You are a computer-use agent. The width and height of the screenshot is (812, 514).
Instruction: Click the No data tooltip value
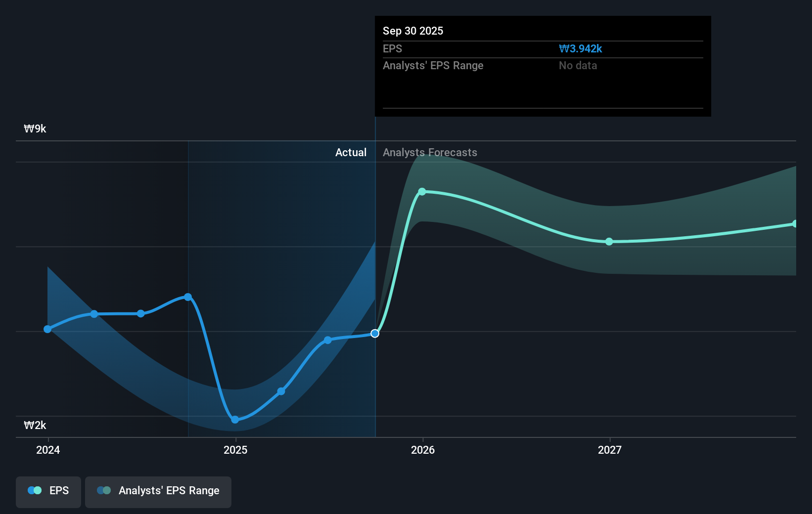pos(578,66)
